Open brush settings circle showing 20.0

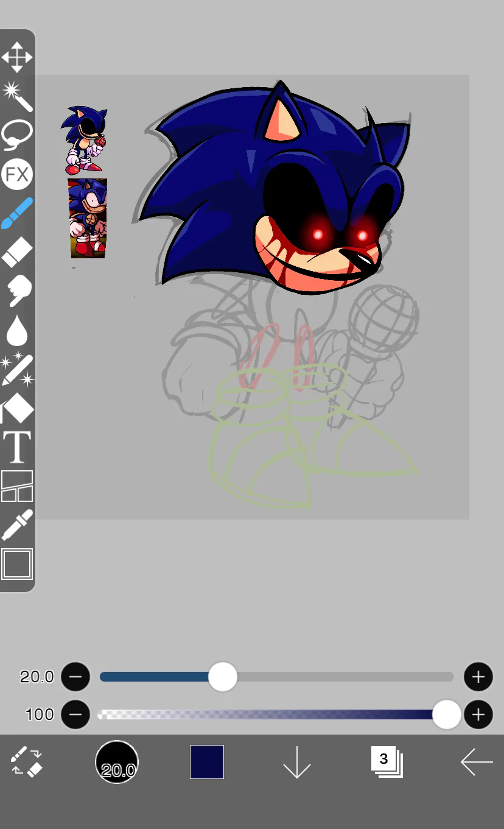117,761
